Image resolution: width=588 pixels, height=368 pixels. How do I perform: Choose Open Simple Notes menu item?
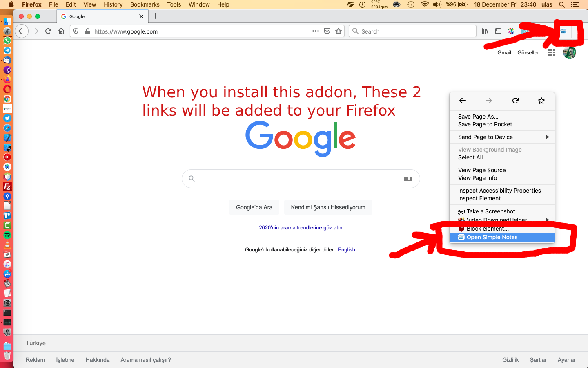[502, 237]
